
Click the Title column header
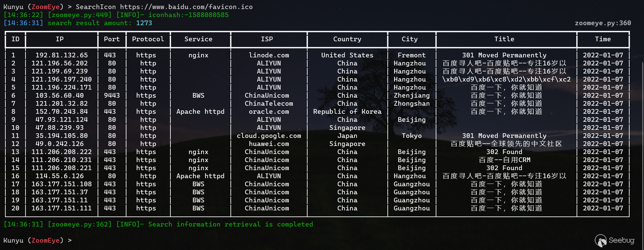504,39
